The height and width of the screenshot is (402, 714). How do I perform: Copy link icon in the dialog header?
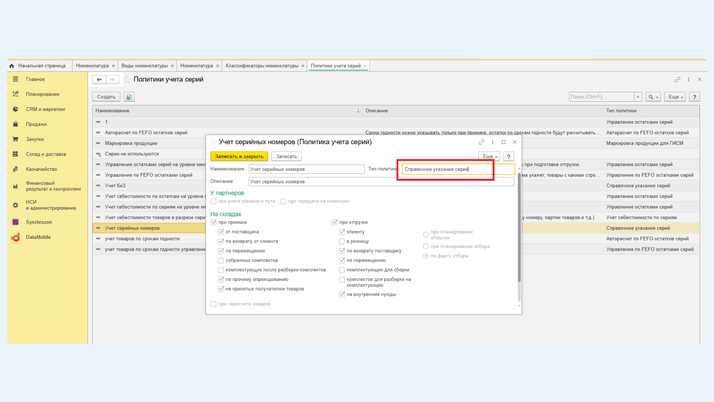[481, 142]
